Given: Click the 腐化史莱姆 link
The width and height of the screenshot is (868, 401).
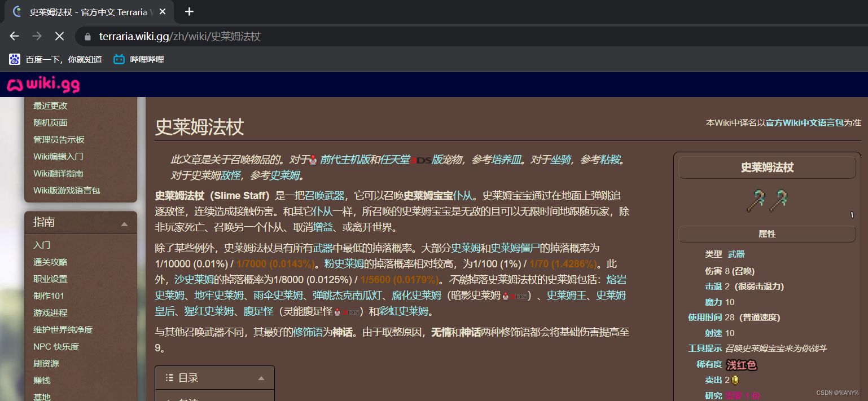Looking at the screenshot, I should [x=417, y=295].
